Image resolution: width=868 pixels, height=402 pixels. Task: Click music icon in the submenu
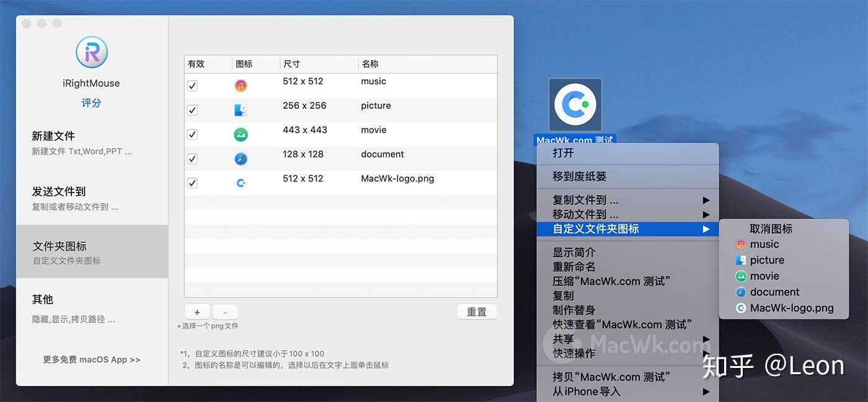tap(740, 245)
